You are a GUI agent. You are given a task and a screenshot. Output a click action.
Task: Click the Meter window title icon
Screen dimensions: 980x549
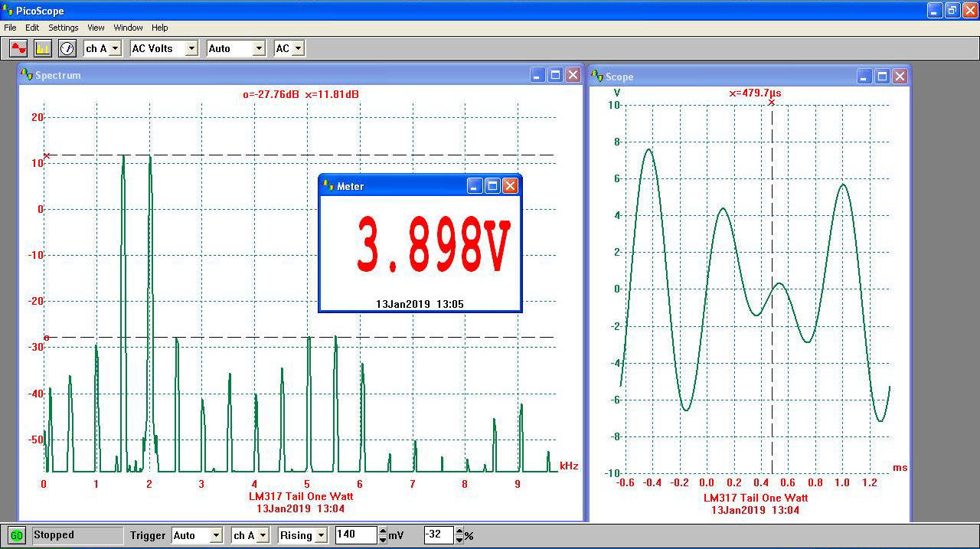tap(329, 185)
